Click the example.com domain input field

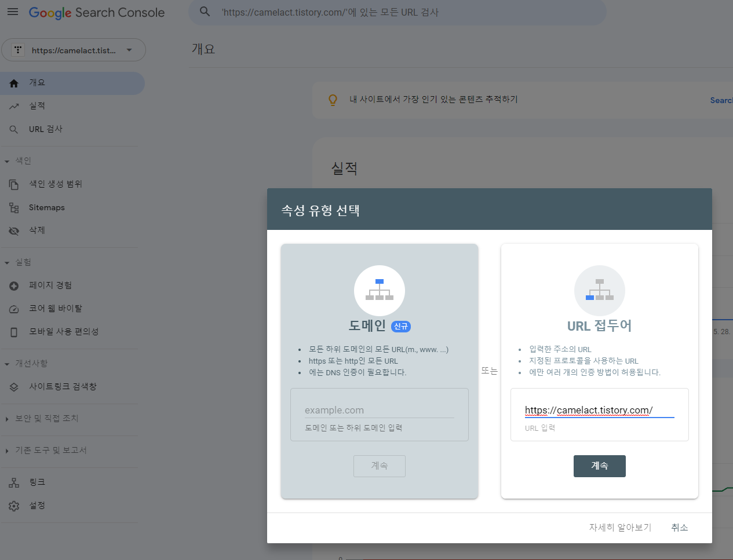click(x=380, y=411)
